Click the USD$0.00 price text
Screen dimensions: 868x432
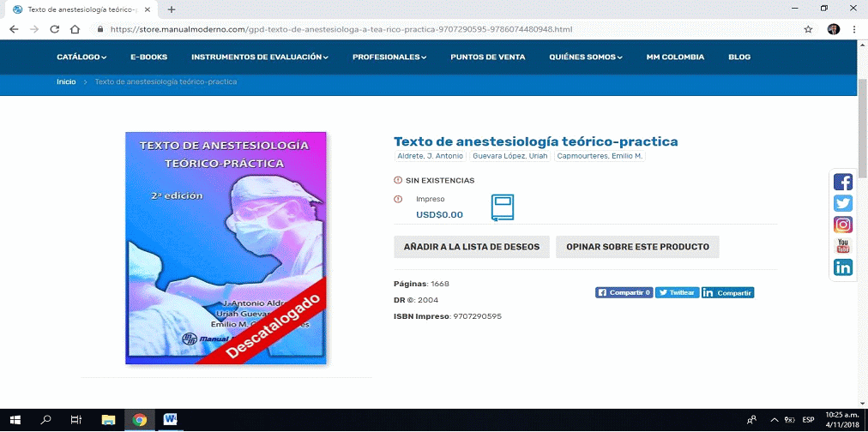pos(439,214)
